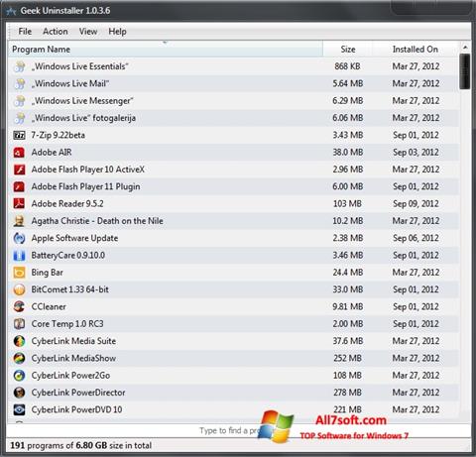Select the '7-Zip 9.22beta' program name

point(59,135)
